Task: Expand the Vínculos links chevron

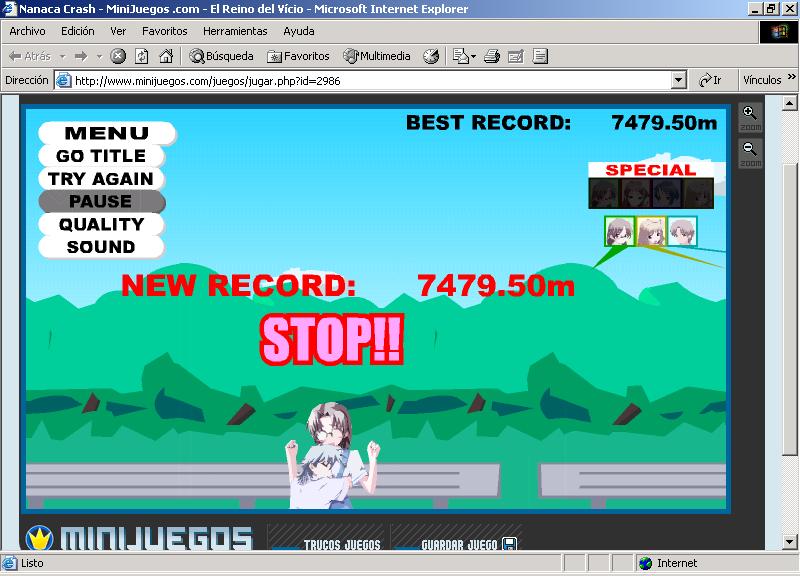Action: (791, 77)
